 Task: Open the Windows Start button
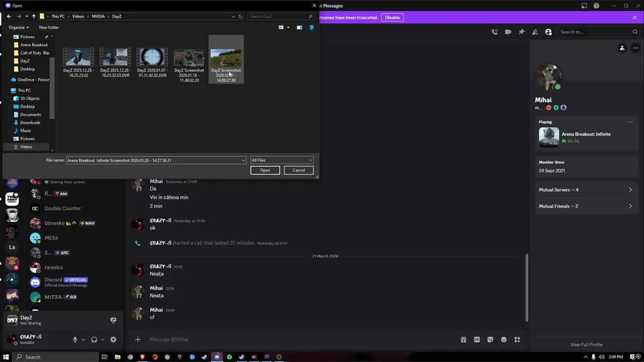pyautogui.click(x=7, y=357)
